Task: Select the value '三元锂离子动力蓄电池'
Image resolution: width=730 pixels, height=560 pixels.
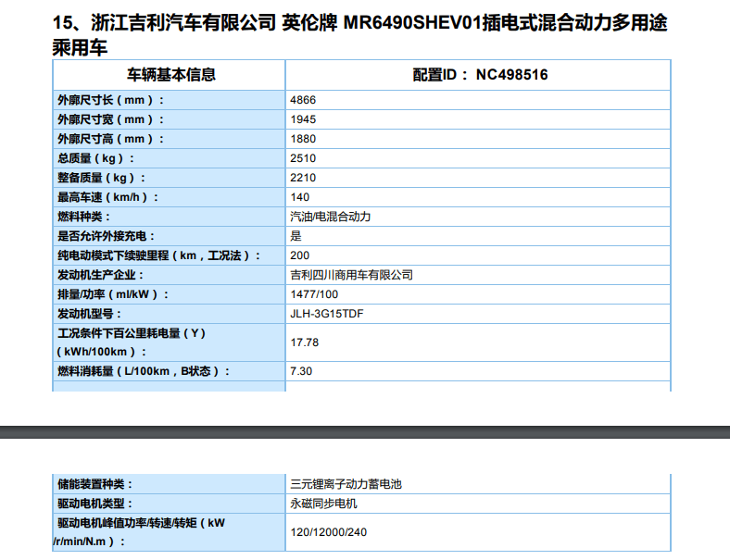Action: click(x=346, y=485)
